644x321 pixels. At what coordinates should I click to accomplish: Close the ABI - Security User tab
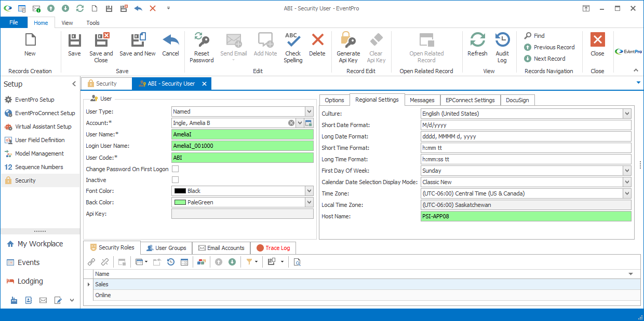click(204, 83)
